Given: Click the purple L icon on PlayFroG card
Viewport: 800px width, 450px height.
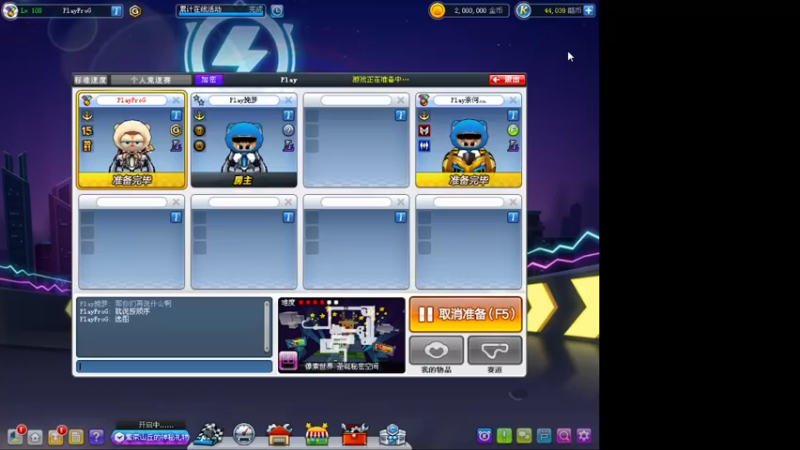Looking at the screenshot, I should tap(176, 146).
